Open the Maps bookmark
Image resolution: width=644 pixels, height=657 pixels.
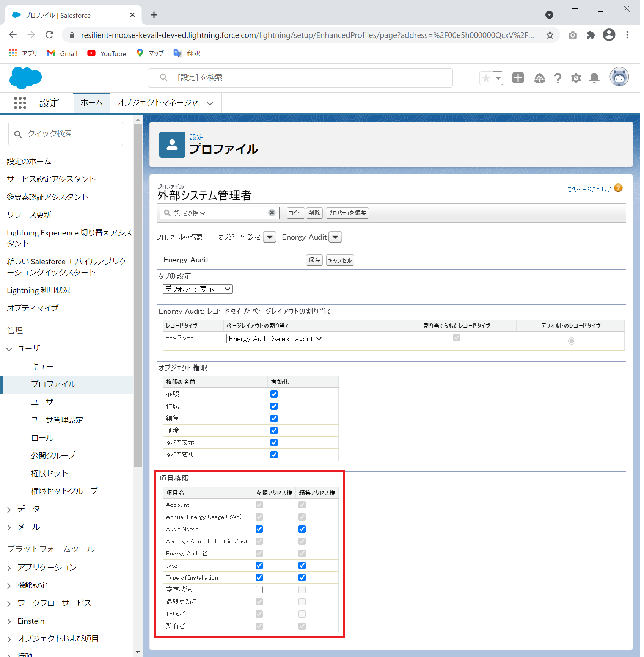tap(150, 53)
